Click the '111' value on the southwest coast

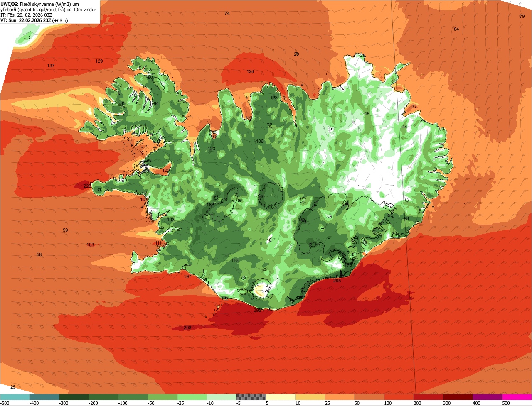[158, 243]
